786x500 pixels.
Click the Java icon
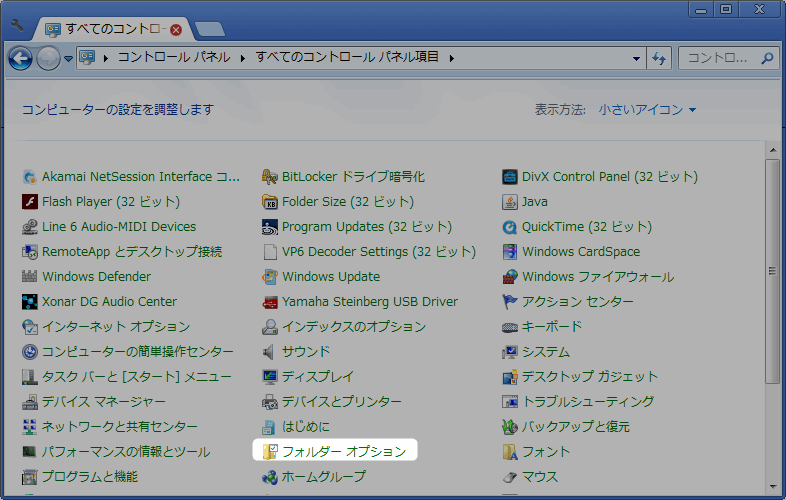coord(510,202)
